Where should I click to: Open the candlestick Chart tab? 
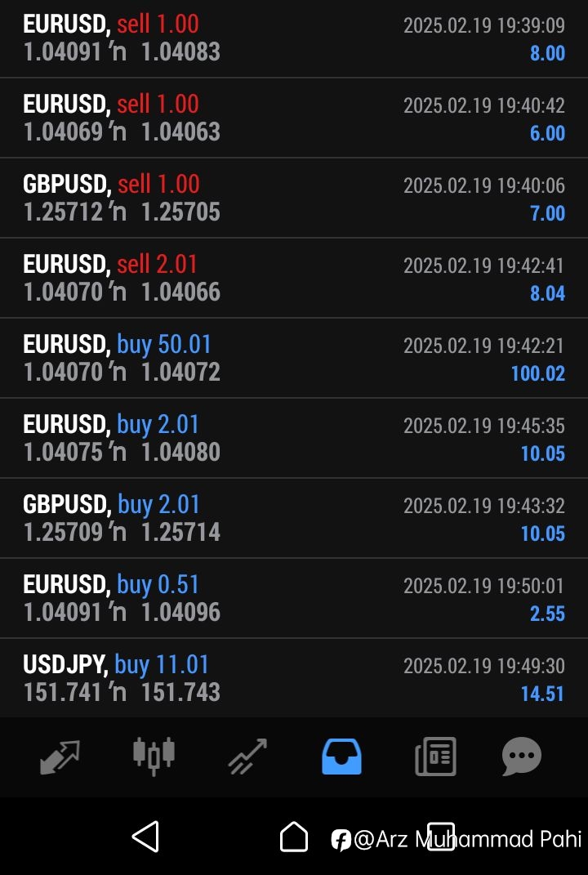(154, 757)
